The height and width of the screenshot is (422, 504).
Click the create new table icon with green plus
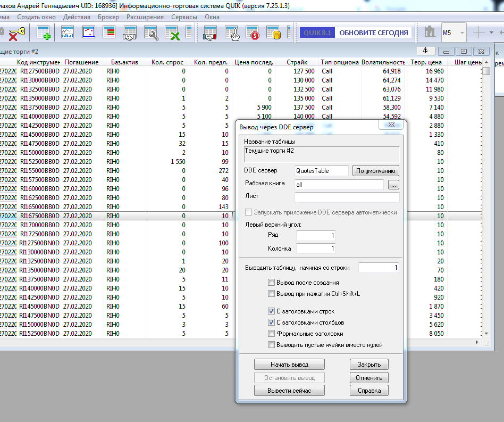coord(44,34)
